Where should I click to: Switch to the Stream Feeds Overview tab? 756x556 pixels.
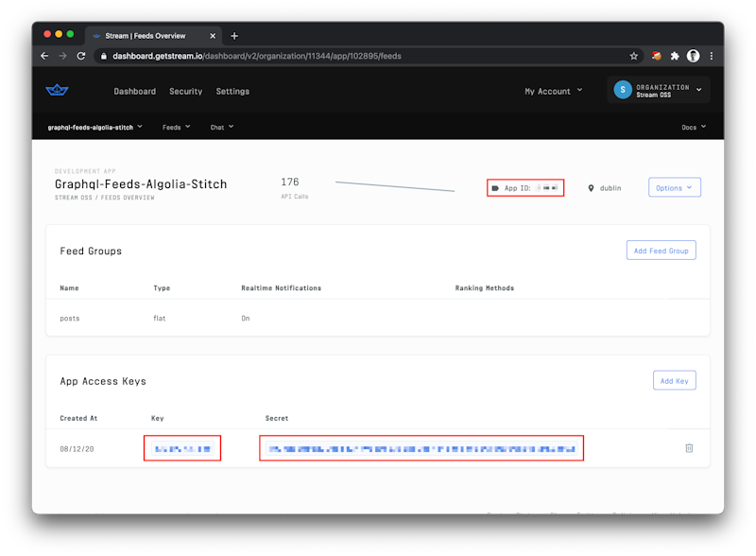pos(151,36)
